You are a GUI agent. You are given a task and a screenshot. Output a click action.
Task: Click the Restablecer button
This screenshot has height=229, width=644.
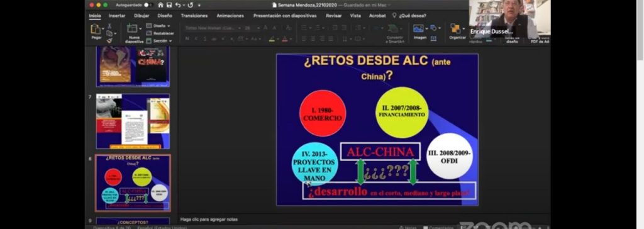pyautogui.click(x=160, y=33)
